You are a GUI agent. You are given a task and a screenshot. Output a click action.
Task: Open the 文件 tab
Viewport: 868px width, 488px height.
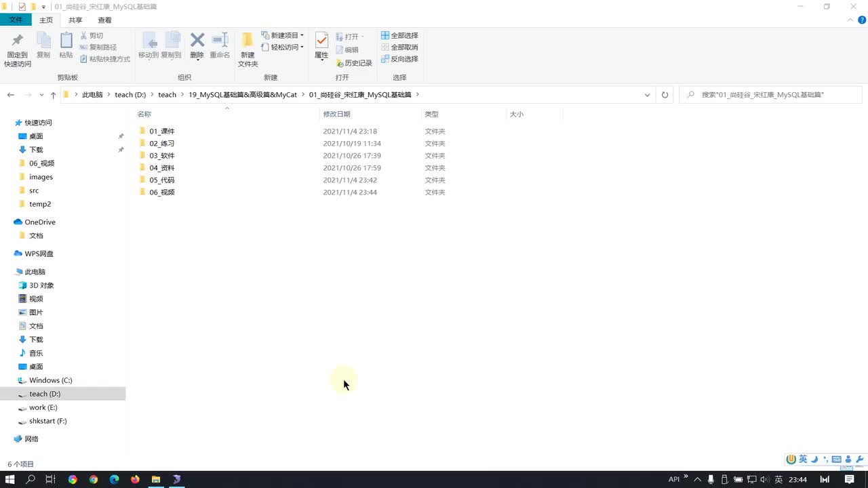tap(16, 20)
